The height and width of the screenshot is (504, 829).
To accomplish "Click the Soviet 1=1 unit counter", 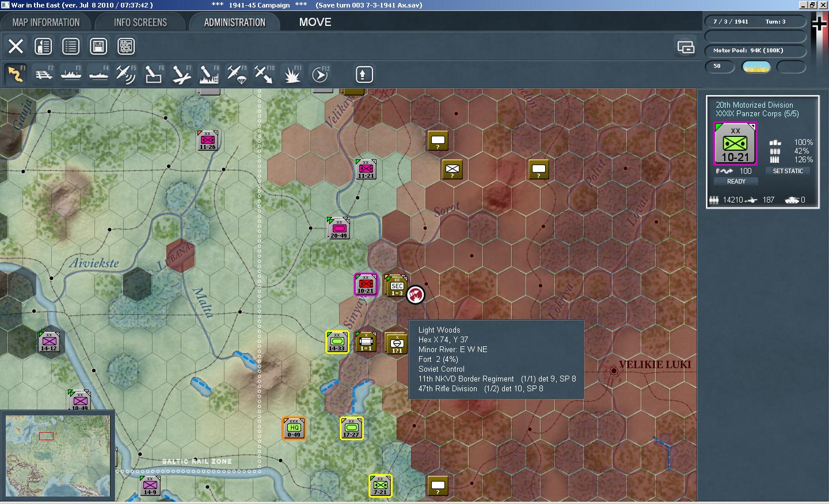I will (366, 342).
